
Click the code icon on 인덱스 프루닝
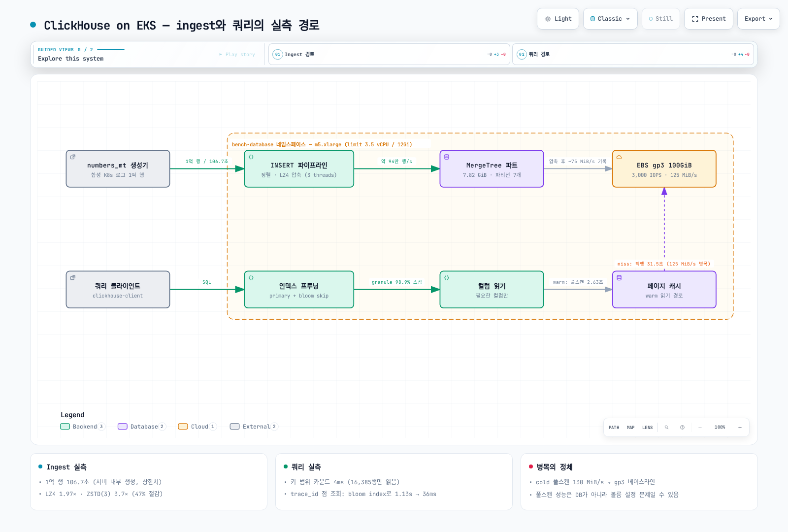click(x=251, y=278)
